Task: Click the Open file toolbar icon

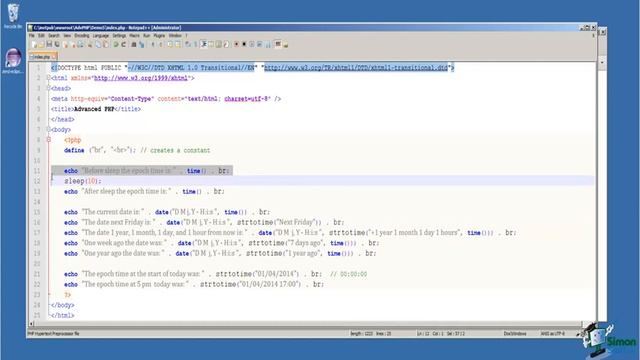Action: pos(41,44)
